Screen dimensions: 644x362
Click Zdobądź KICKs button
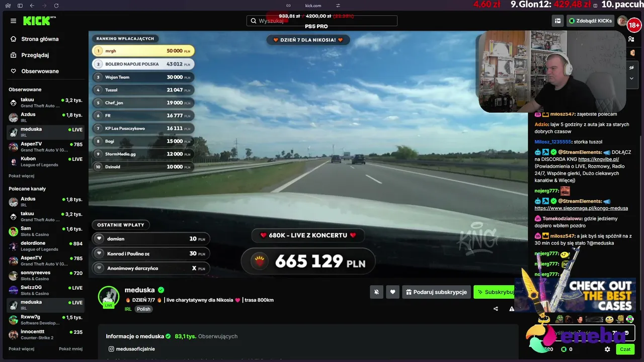coord(590,21)
